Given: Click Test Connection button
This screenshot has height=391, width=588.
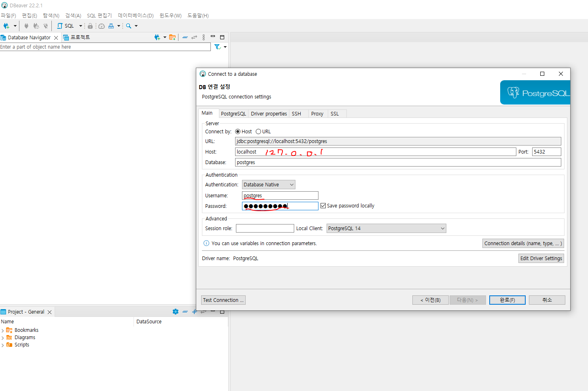Looking at the screenshot, I should tap(223, 300).
